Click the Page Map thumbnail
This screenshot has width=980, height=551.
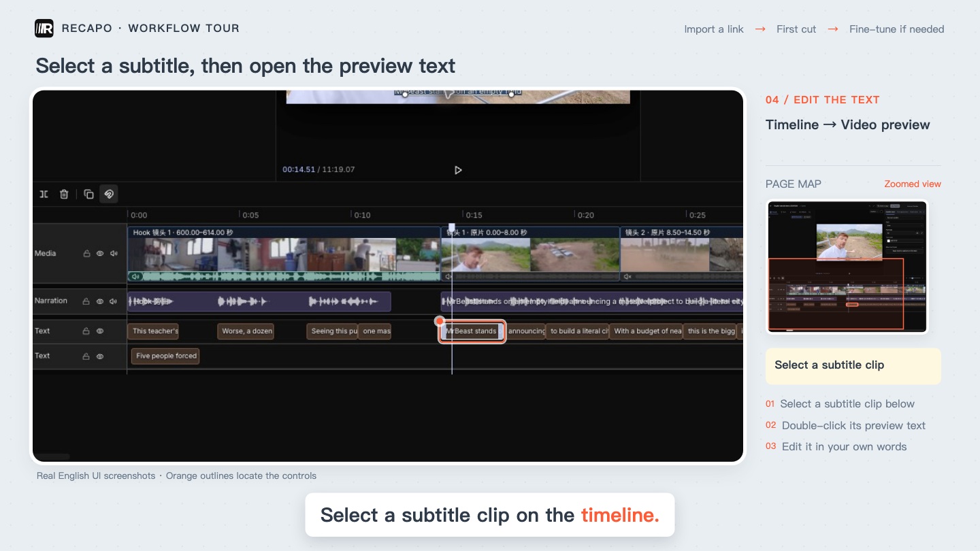847,267
